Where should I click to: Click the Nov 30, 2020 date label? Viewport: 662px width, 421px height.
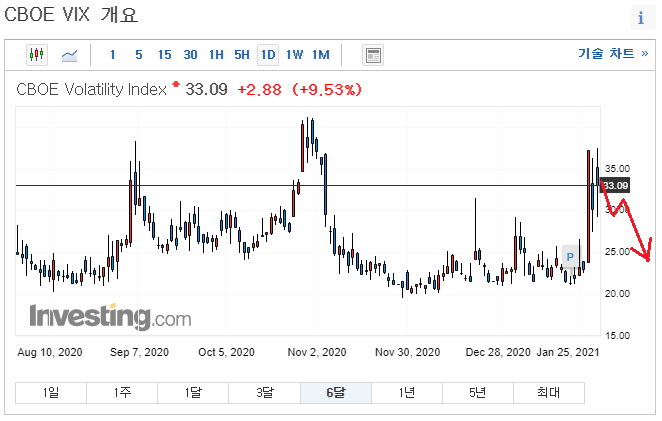tap(407, 352)
